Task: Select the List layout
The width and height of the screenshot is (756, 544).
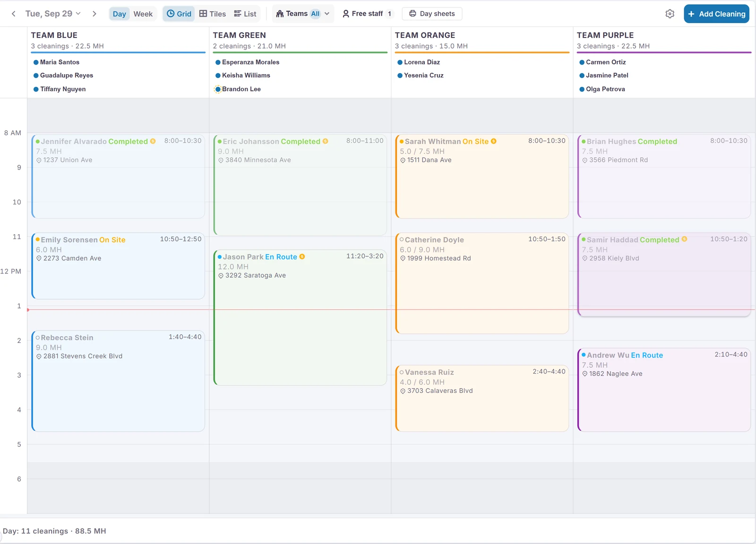Action: 245,14
